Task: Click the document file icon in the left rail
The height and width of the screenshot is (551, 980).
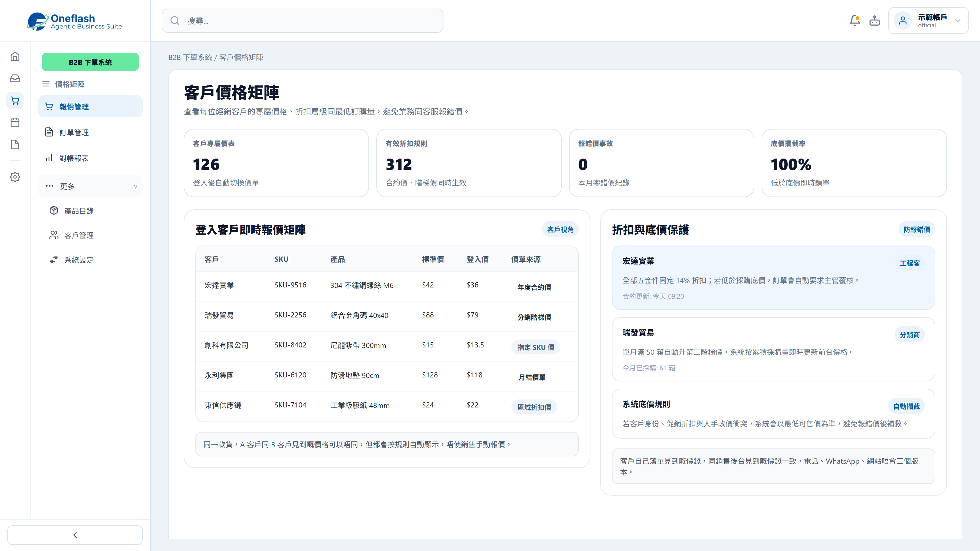Action: (15, 144)
